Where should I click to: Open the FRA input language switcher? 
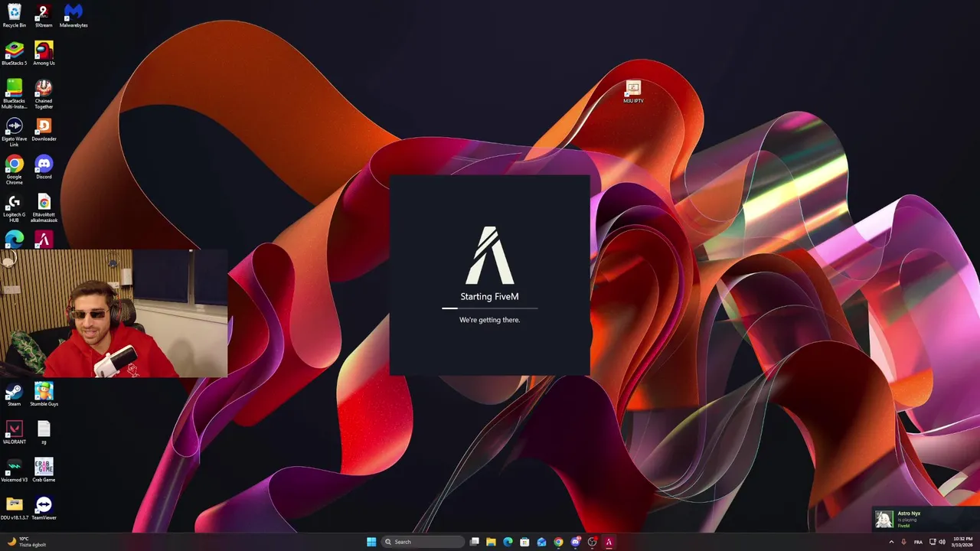(x=918, y=542)
